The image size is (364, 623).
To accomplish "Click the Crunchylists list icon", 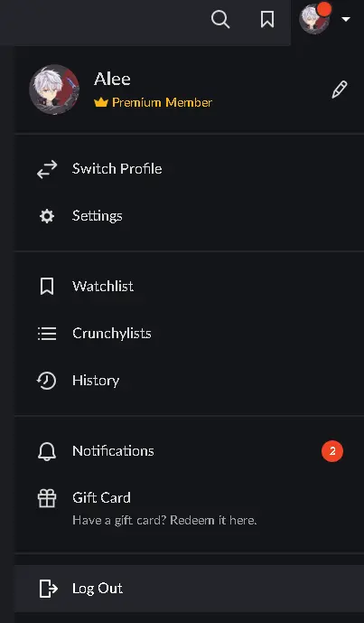I will pyautogui.click(x=47, y=334).
